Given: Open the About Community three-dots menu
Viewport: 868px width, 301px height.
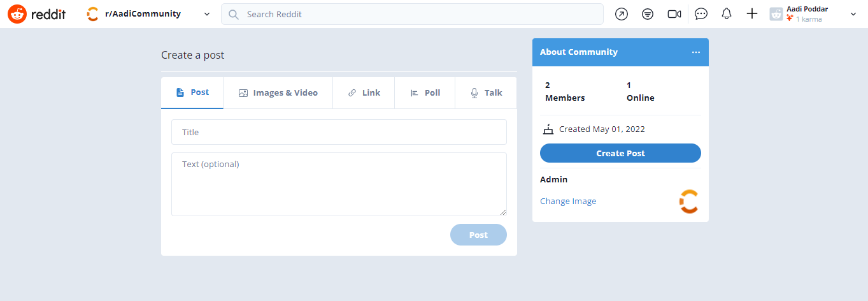Looking at the screenshot, I should click(696, 52).
